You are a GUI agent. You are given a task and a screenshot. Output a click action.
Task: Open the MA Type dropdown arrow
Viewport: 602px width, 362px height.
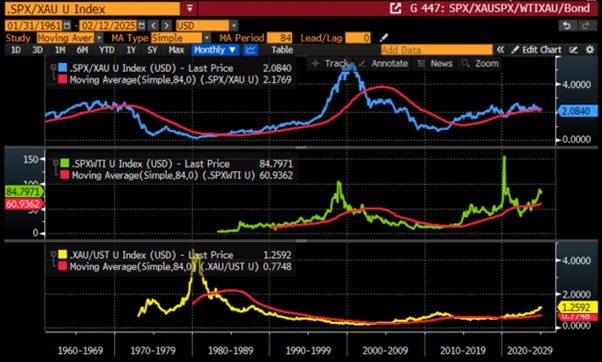click(207, 38)
